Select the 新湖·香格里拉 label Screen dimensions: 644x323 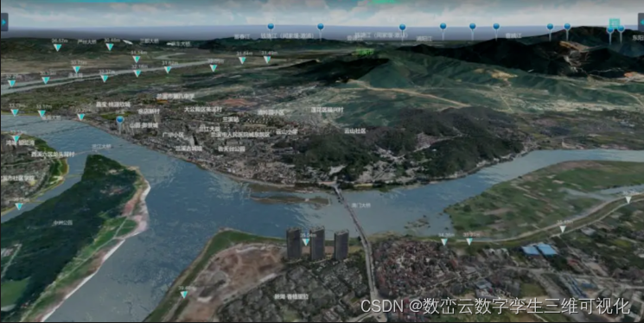(x=291, y=296)
